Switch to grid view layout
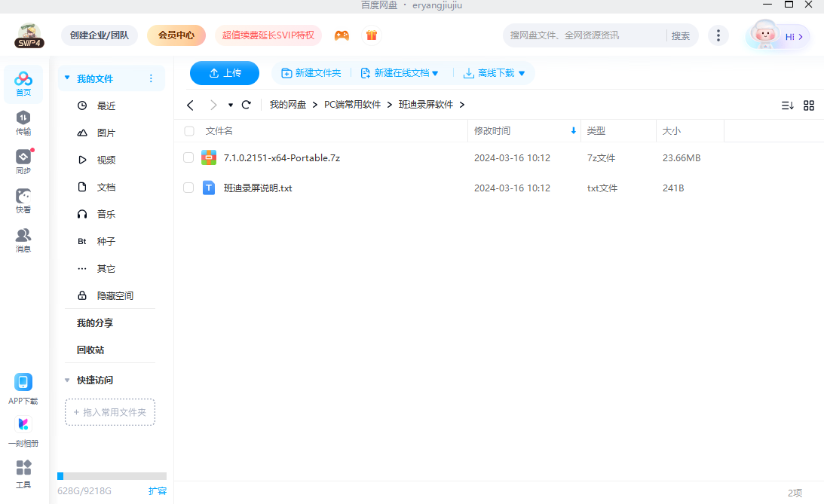824x504 pixels. 809,105
